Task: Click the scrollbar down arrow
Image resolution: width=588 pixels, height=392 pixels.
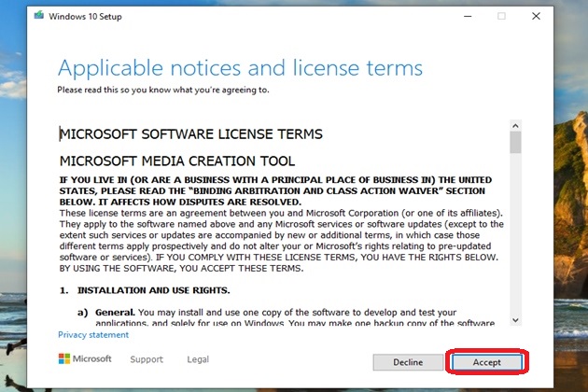Action: click(x=515, y=320)
